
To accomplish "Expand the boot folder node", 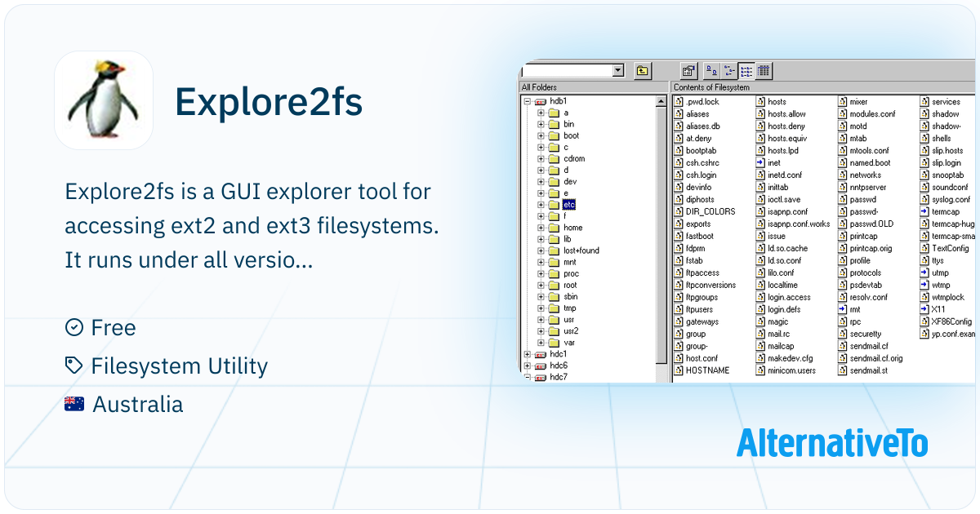I will (x=541, y=135).
